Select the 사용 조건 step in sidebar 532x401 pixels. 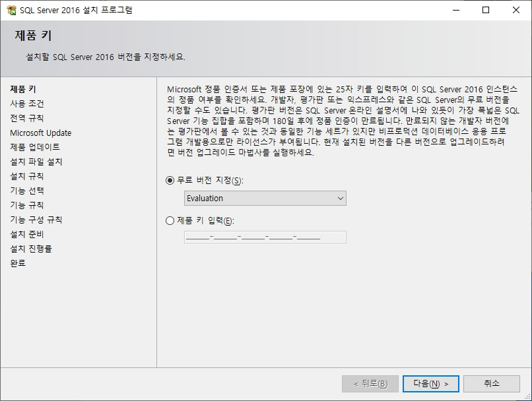[27, 104]
